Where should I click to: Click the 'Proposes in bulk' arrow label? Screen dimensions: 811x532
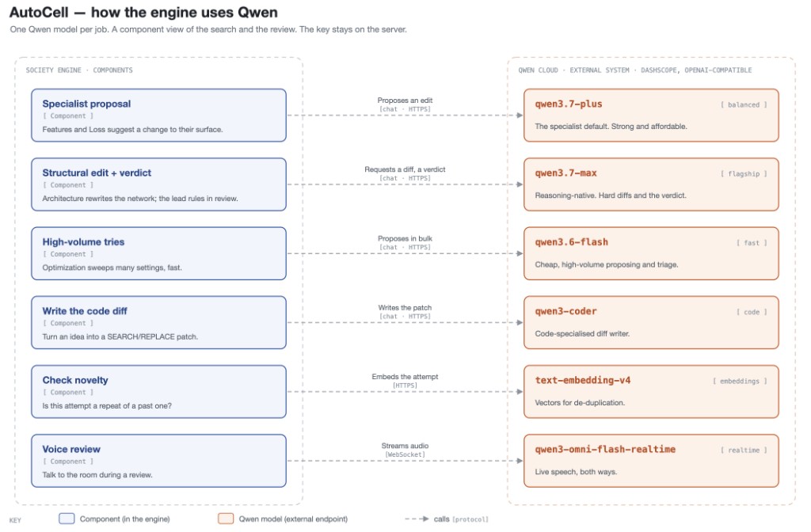405,238
